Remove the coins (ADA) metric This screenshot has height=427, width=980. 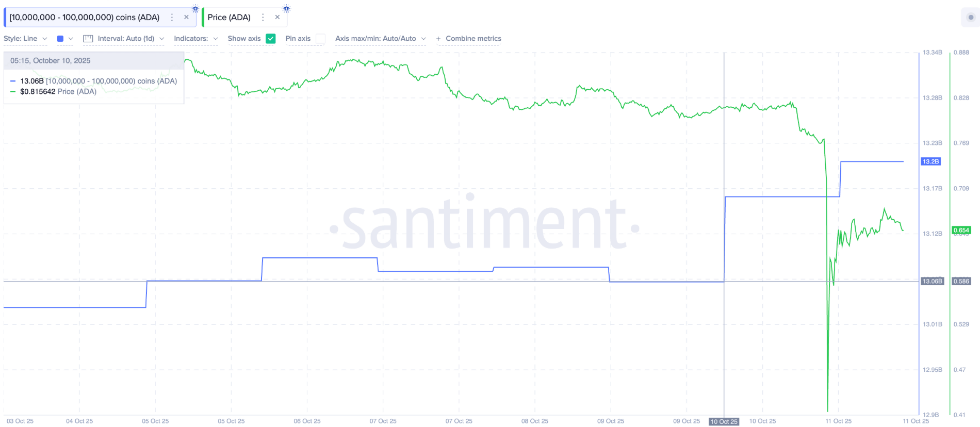tap(186, 18)
